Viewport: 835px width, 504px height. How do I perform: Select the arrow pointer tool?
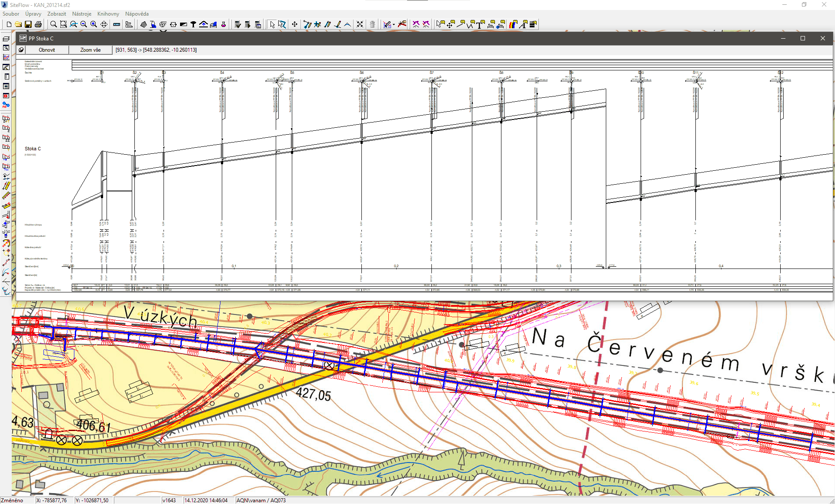(272, 24)
